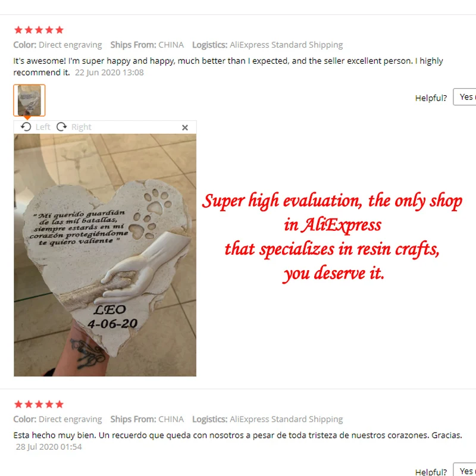The image size is (476, 476).
Task: Select the heart memorial review thumbnail
Action: coord(29,100)
